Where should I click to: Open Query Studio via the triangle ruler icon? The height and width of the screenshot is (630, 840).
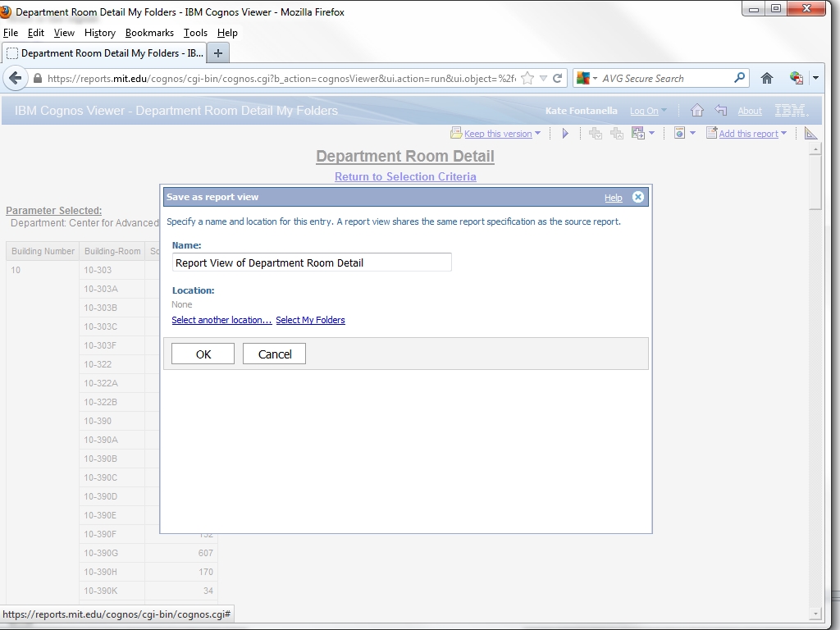click(x=810, y=134)
